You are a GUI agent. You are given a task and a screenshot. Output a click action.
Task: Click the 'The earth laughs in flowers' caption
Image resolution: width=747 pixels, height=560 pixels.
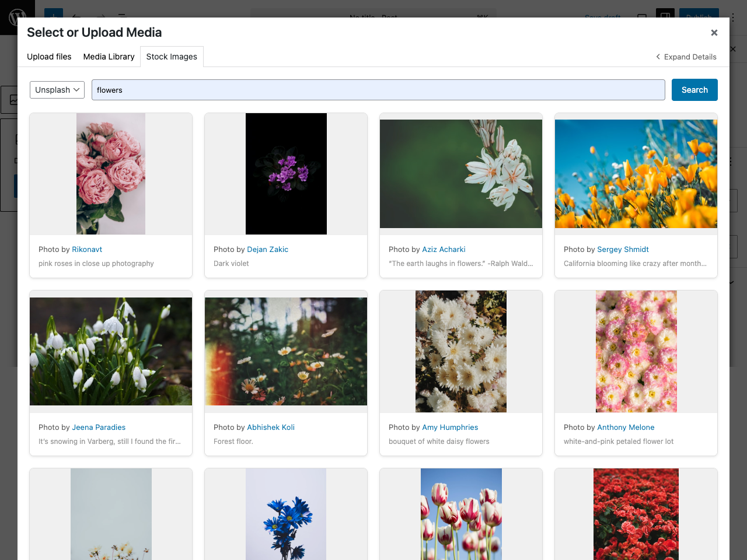pyautogui.click(x=461, y=264)
